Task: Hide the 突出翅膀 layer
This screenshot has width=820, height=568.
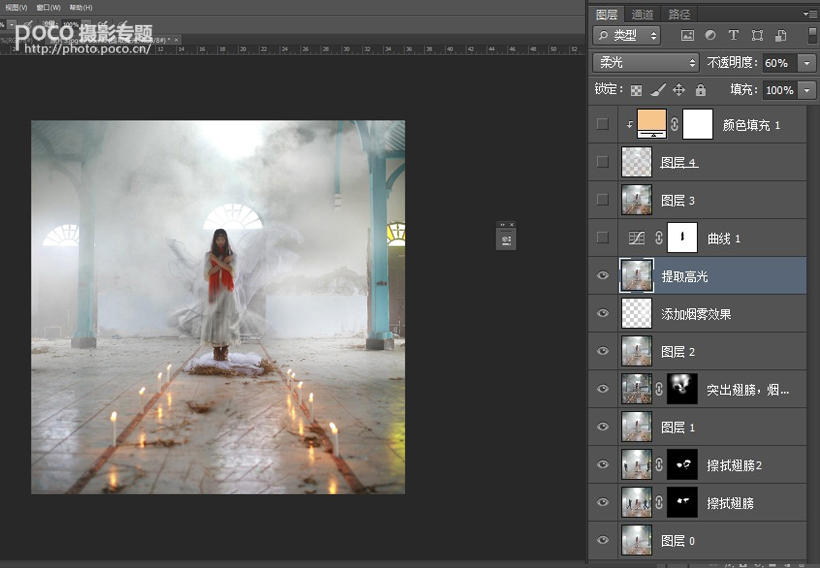Action: pos(602,389)
